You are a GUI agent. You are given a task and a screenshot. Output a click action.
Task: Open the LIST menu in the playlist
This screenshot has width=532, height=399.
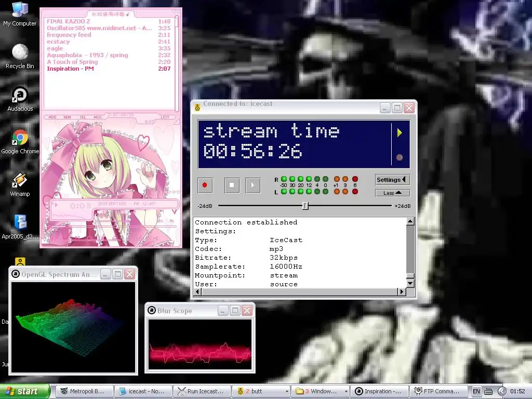(165, 117)
